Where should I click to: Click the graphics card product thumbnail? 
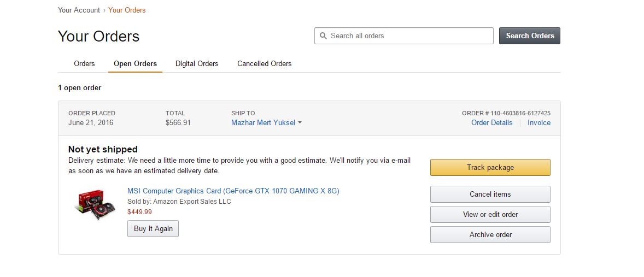coord(90,204)
